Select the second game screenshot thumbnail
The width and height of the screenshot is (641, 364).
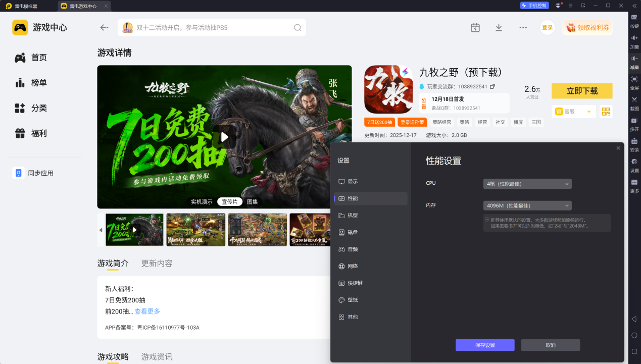coord(196,230)
